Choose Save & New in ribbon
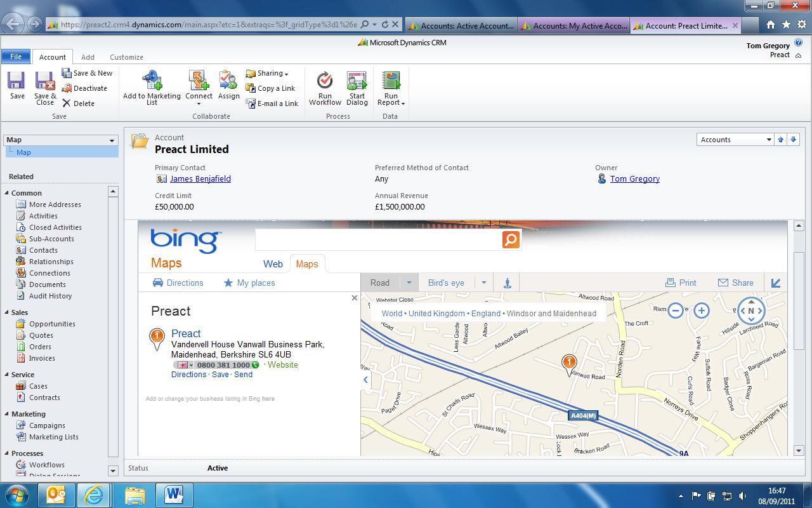Screen dimensions: 812x508 [87, 73]
